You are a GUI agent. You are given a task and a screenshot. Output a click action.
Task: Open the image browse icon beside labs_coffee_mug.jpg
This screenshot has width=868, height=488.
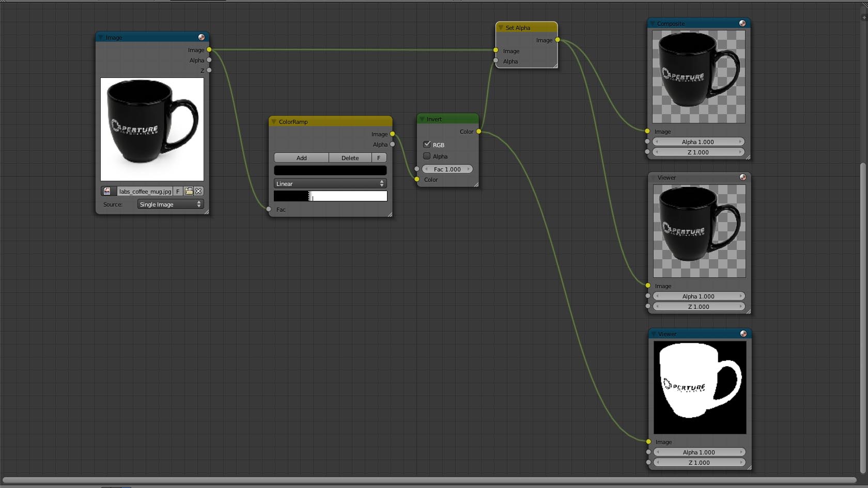click(107, 191)
